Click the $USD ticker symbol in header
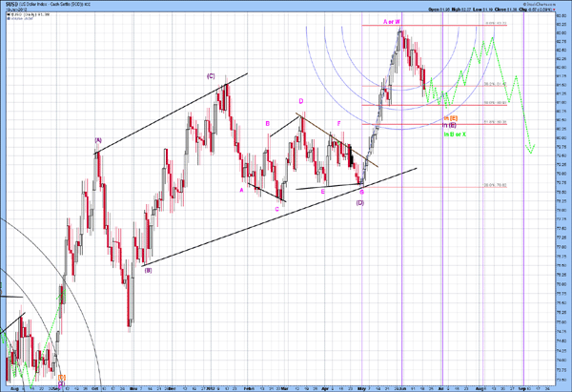Screen dimensions: 572x392 (x=11, y=5)
